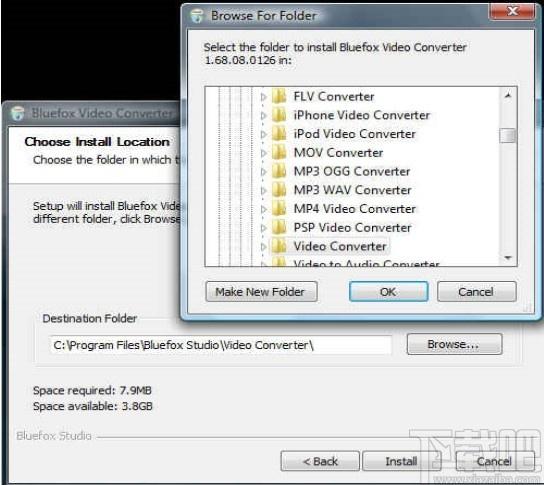Click the Bluefox Video Converter setup window icon

(x=17, y=113)
